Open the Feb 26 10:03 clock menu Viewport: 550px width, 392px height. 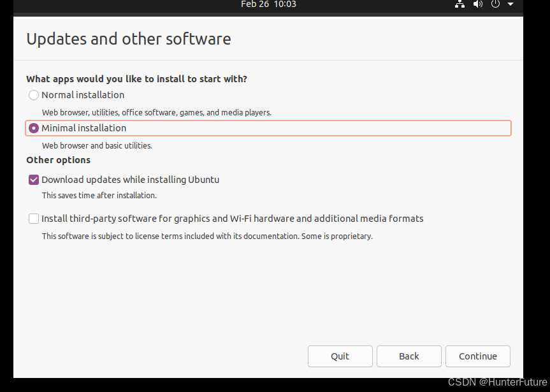click(268, 4)
